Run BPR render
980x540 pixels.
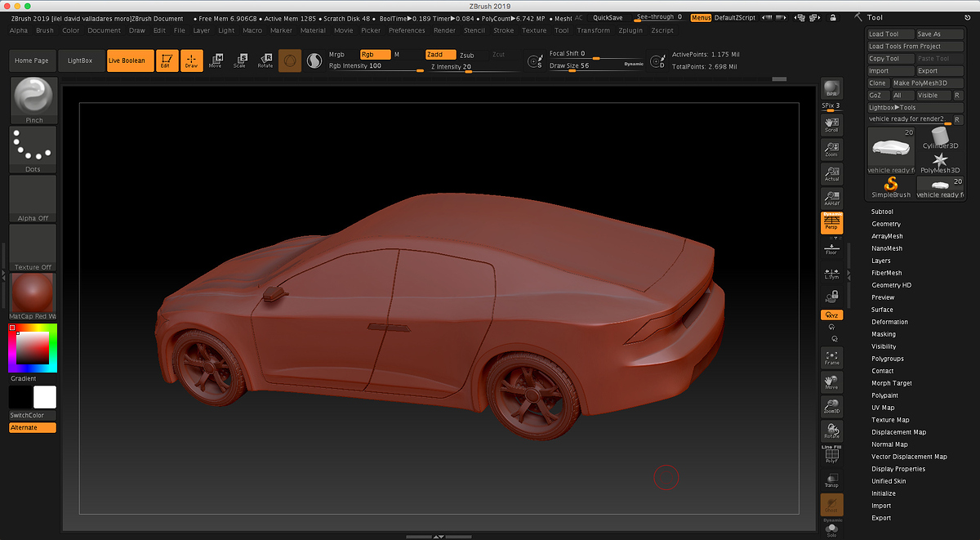point(831,90)
